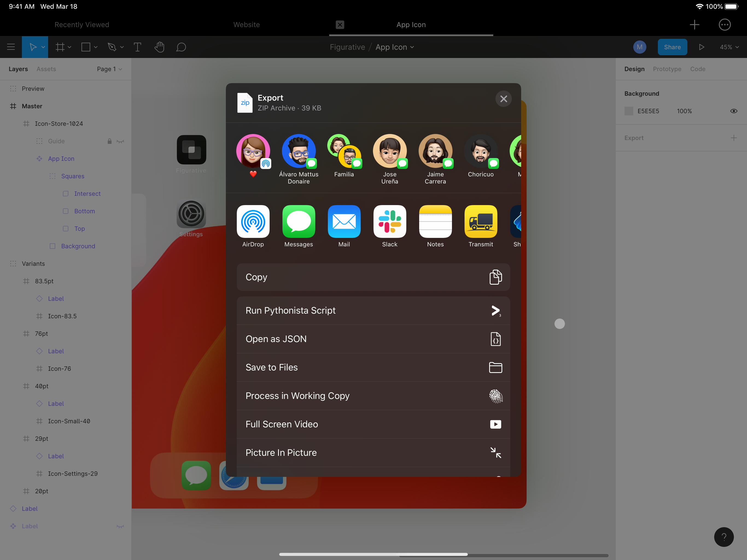Select the Hand tool

pyautogui.click(x=159, y=47)
